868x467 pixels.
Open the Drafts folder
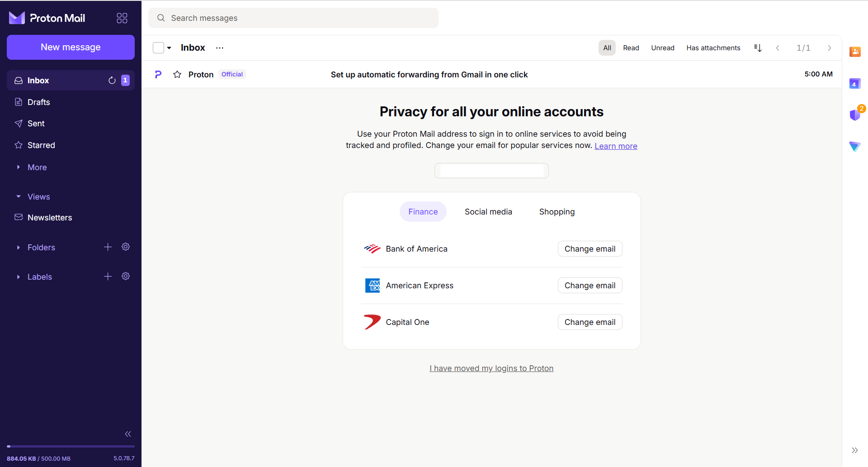point(71,102)
